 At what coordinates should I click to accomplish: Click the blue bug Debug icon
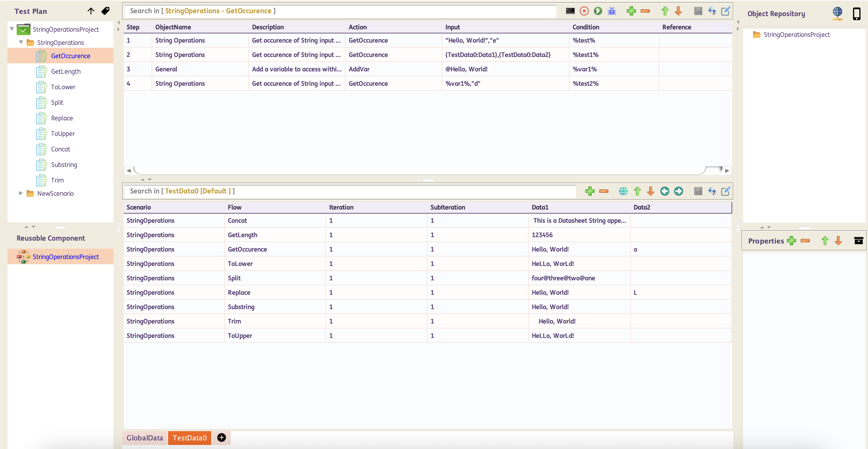coord(612,11)
